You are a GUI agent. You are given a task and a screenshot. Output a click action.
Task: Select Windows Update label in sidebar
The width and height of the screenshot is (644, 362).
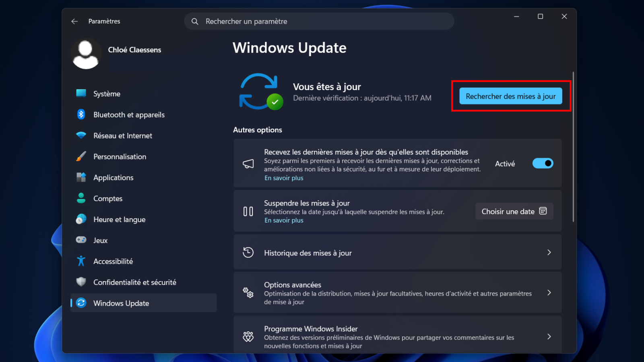(x=121, y=303)
